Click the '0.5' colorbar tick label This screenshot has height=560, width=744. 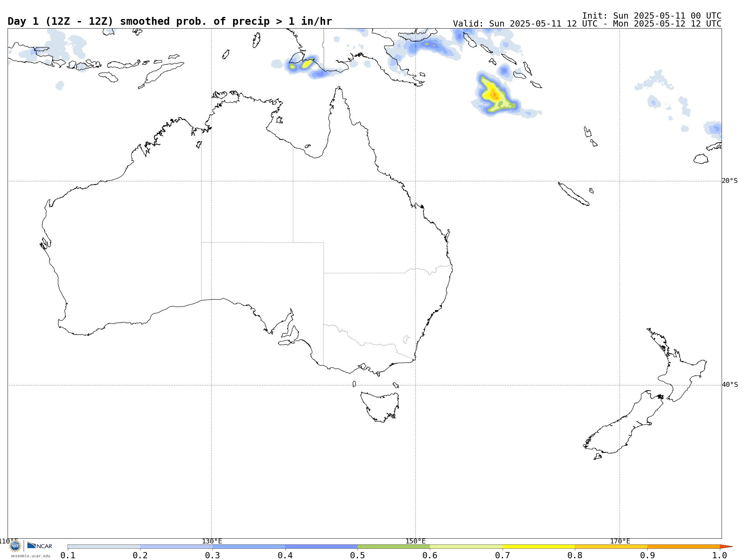click(358, 555)
